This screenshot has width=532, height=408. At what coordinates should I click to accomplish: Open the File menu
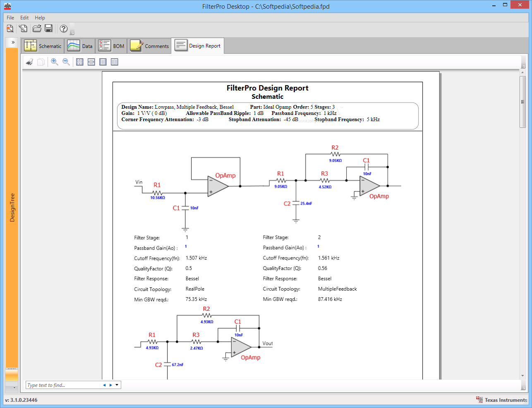10,18
